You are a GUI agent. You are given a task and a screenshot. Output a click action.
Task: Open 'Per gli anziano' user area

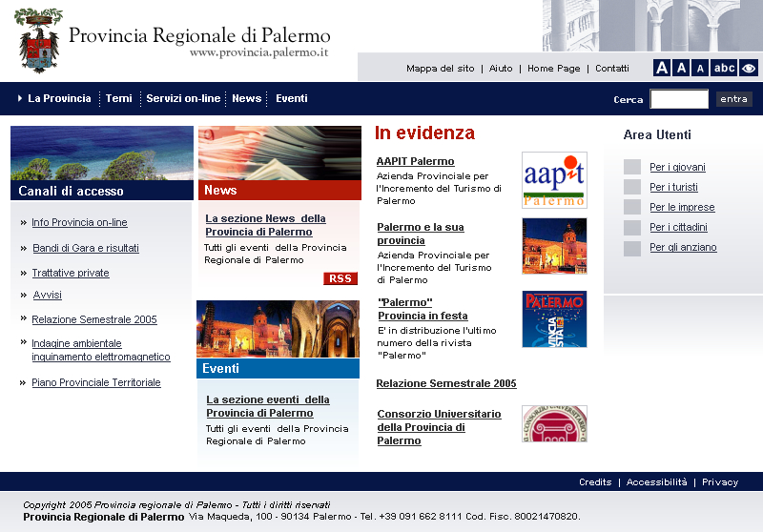(x=683, y=247)
